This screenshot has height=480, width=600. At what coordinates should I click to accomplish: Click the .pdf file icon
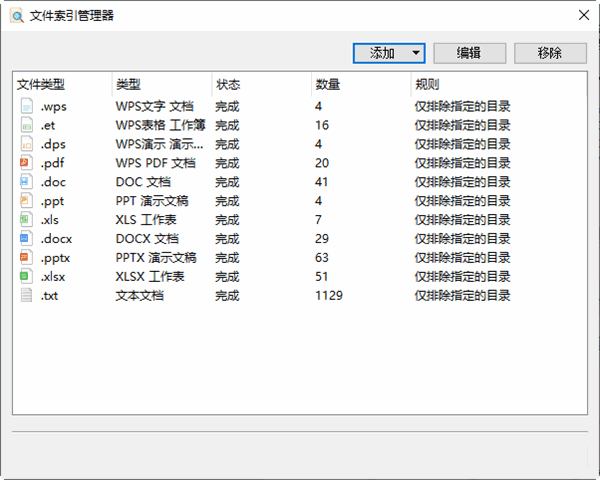pyautogui.click(x=26, y=163)
